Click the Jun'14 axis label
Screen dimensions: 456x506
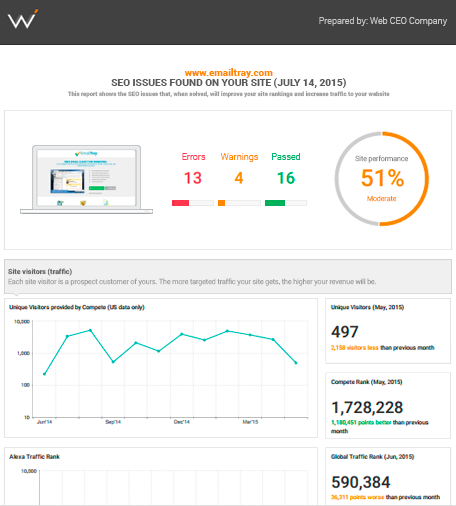click(x=44, y=422)
